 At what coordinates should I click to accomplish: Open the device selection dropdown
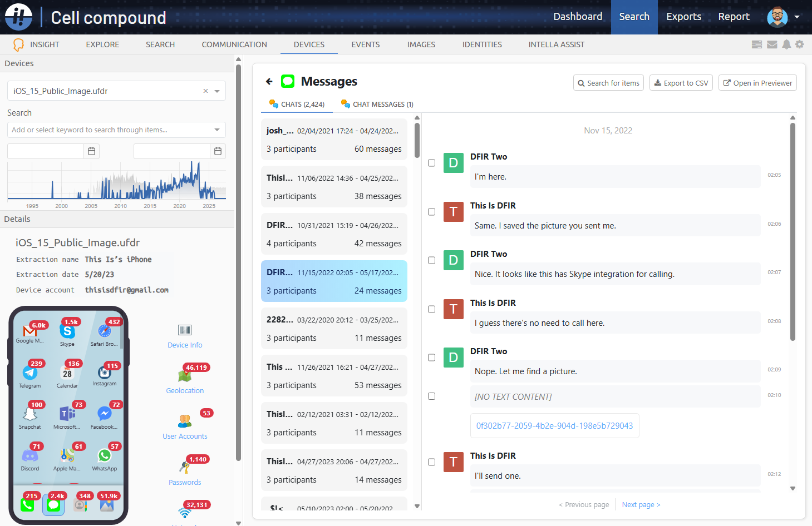(216, 91)
